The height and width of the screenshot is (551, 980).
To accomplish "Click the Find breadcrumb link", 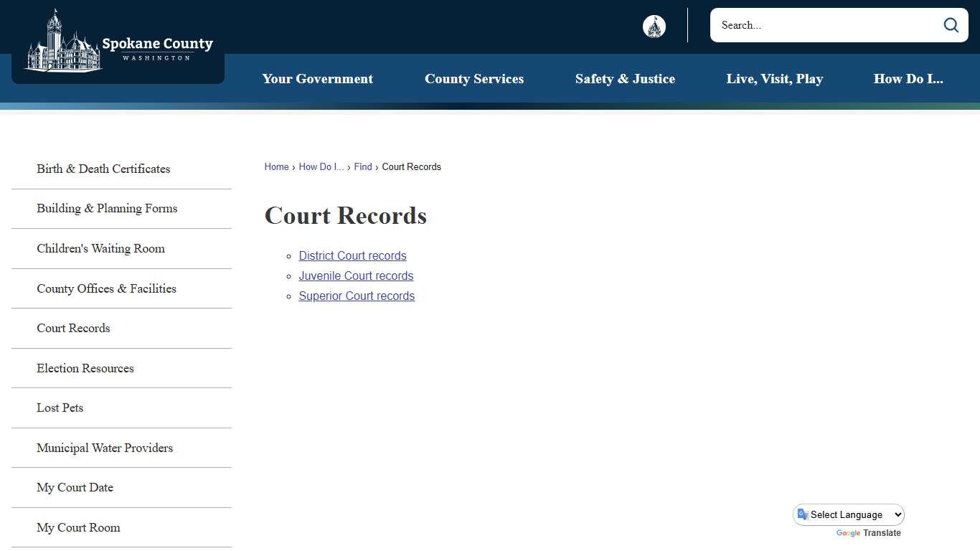I will [362, 166].
